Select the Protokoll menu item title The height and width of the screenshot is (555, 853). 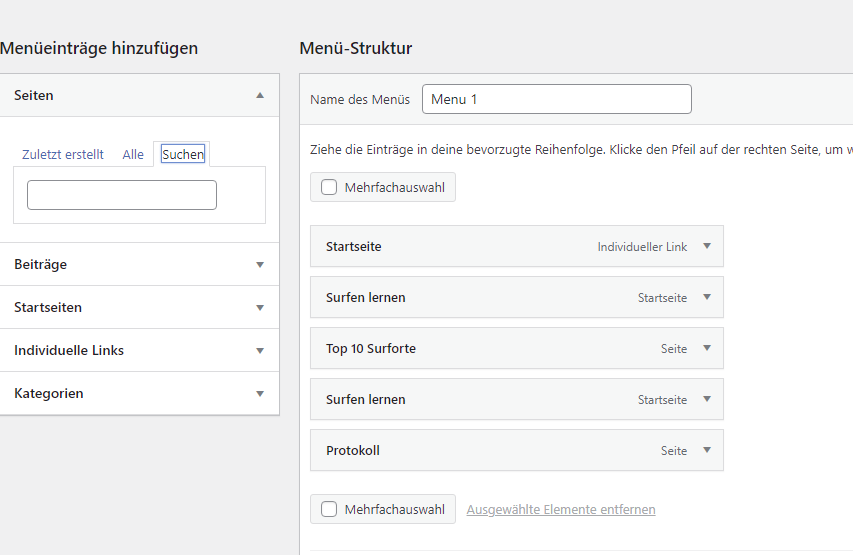click(353, 451)
